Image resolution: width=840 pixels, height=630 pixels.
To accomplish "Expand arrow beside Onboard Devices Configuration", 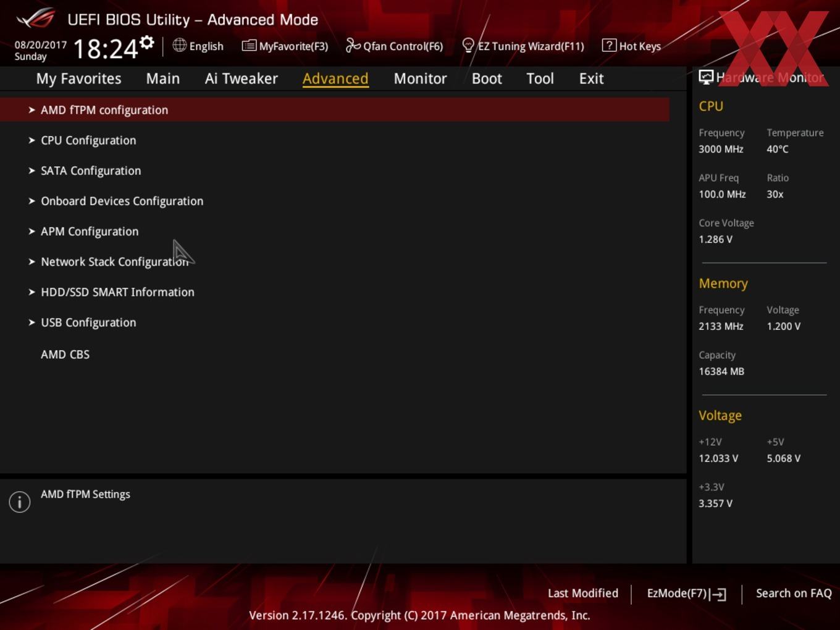I will (x=31, y=201).
